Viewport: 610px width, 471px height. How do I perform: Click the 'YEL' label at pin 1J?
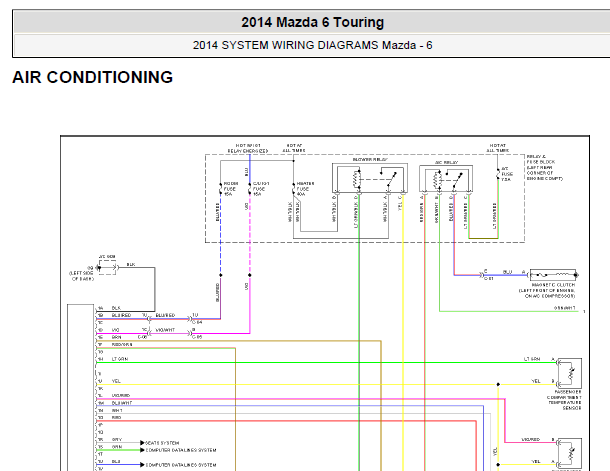click(x=116, y=381)
